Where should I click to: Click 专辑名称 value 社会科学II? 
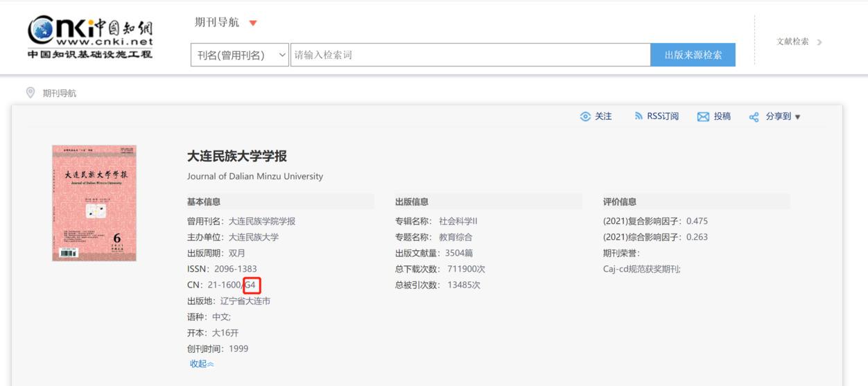coord(458,221)
